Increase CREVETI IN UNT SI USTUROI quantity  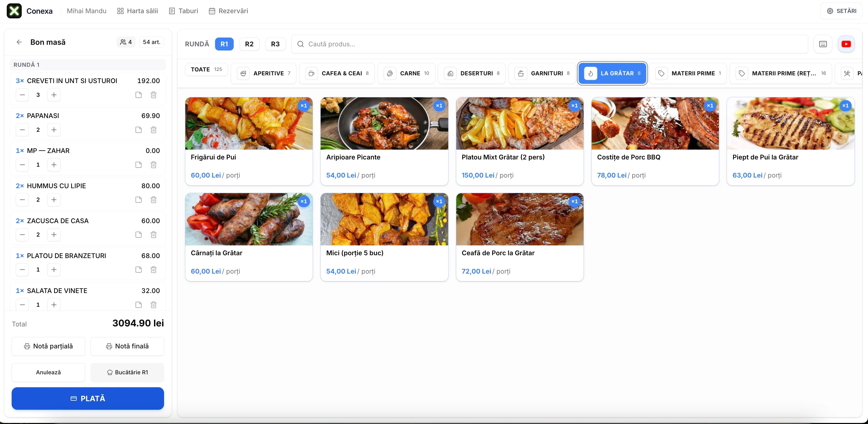click(54, 95)
